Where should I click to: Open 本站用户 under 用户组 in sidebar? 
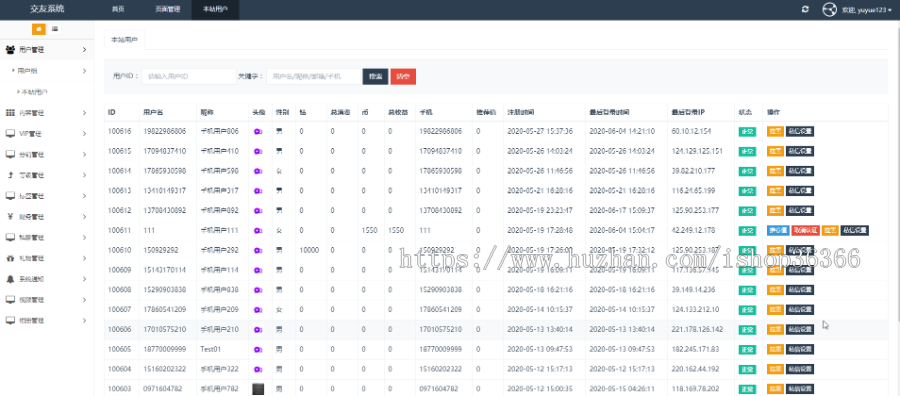click(x=34, y=92)
